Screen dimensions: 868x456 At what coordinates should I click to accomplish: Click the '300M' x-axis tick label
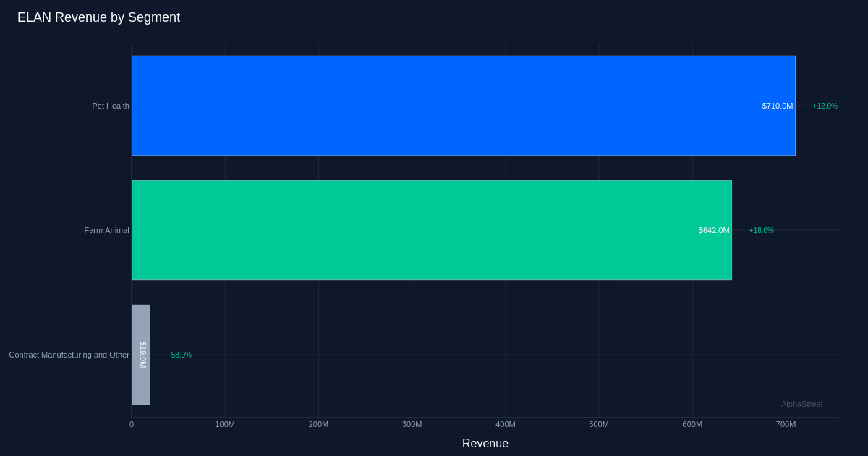[412, 424]
